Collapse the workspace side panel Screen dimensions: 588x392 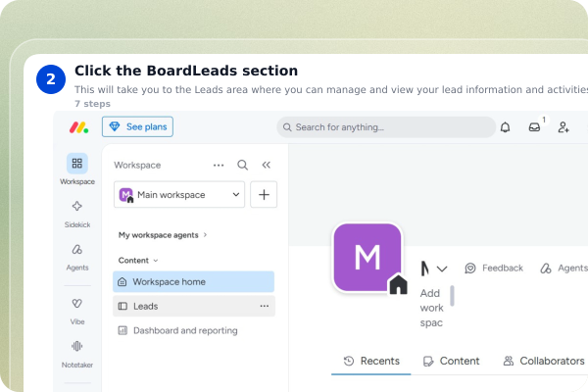click(x=267, y=165)
